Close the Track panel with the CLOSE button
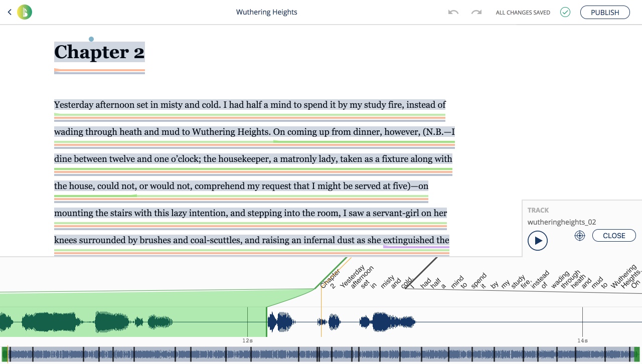 pyautogui.click(x=614, y=236)
